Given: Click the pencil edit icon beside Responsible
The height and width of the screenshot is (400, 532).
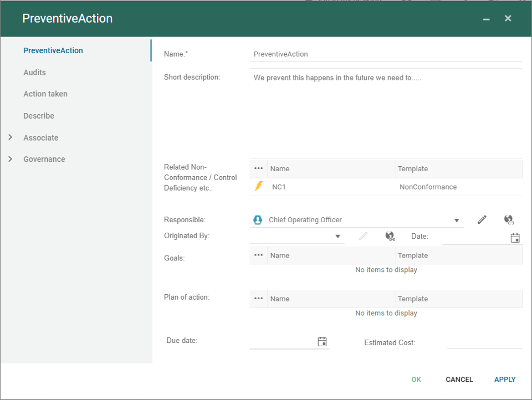Looking at the screenshot, I should pos(482,220).
